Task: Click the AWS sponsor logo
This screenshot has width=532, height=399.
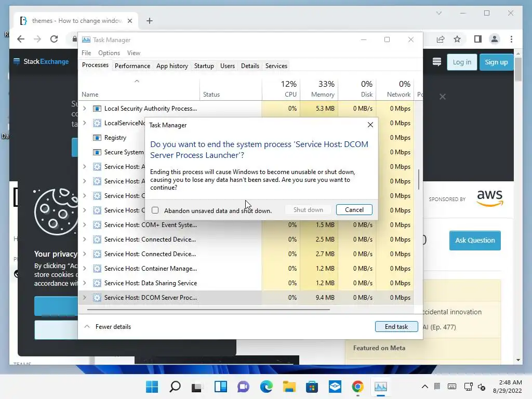Action: pyautogui.click(x=489, y=198)
